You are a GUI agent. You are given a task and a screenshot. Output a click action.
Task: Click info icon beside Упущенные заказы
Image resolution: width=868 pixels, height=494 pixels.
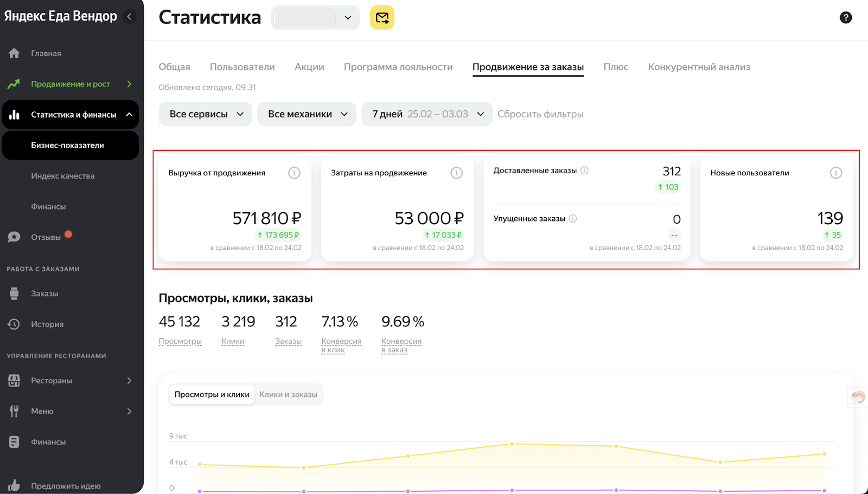[x=573, y=219]
